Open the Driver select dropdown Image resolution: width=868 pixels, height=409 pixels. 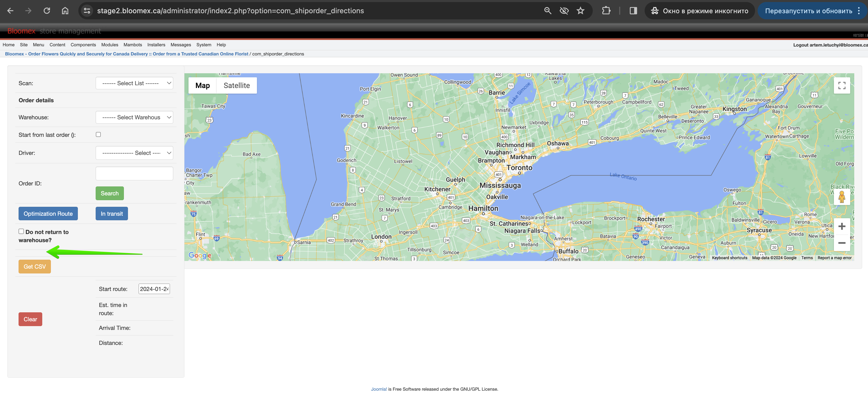[x=134, y=153]
